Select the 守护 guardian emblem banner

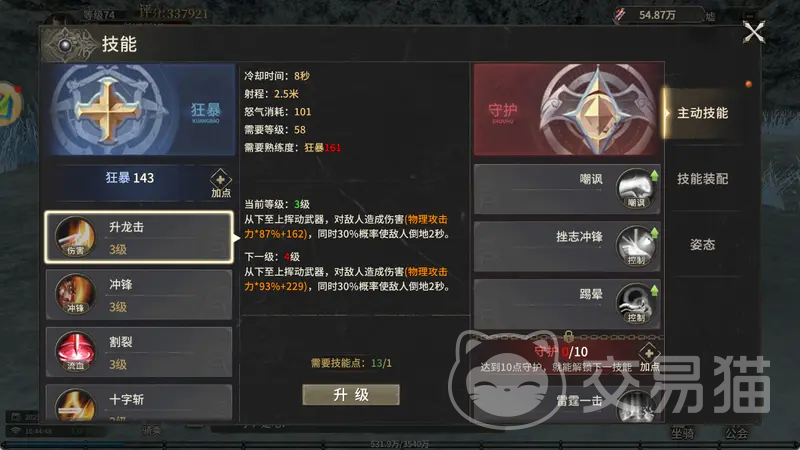[568, 109]
